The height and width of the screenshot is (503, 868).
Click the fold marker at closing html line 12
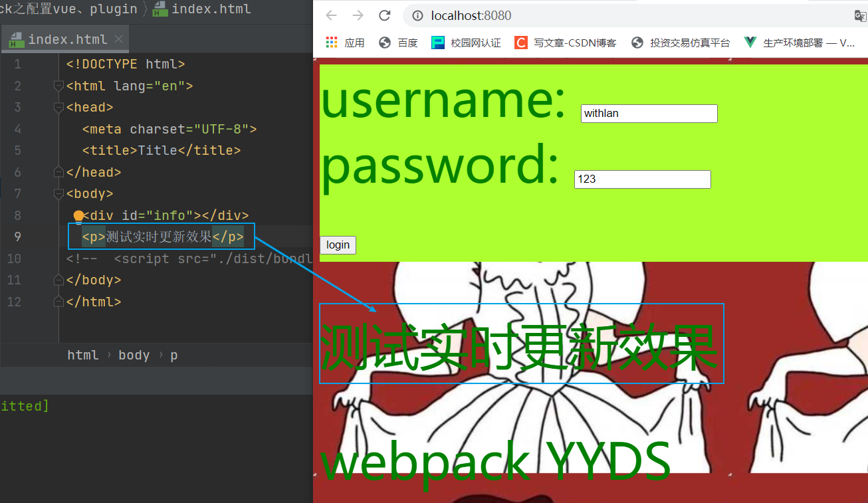pyautogui.click(x=58, y=302)
